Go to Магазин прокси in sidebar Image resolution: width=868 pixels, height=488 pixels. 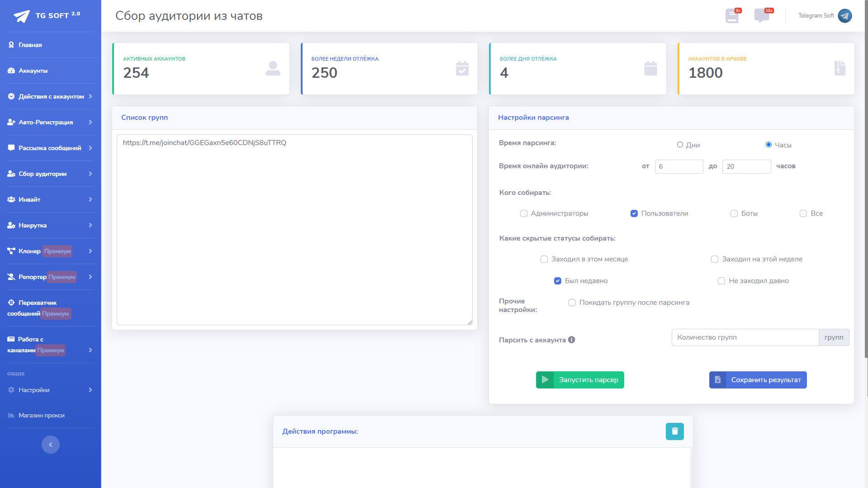tap(41, 415)
